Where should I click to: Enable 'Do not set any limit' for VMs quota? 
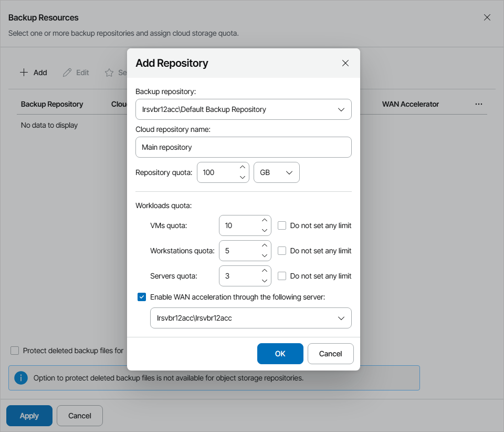pyautogui.click(x=282, y=225)
